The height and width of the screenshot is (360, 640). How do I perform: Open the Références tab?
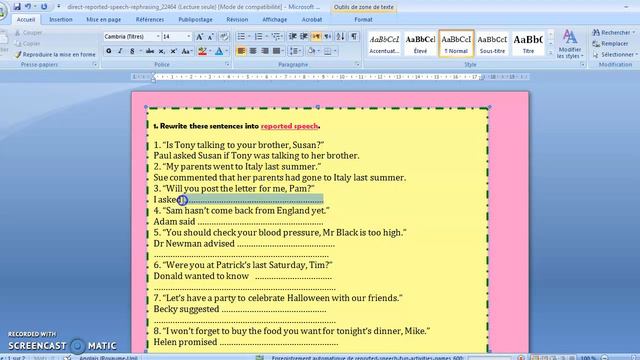(150, 20)
